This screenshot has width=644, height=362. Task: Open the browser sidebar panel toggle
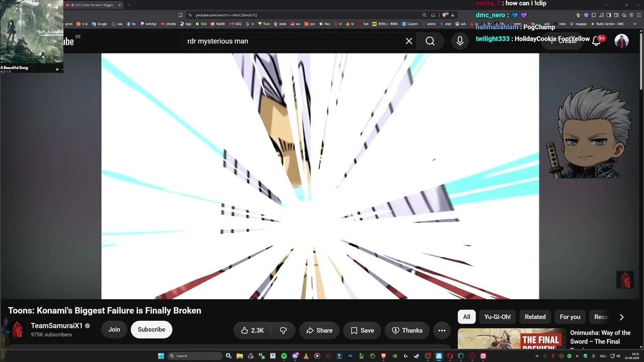609,15
